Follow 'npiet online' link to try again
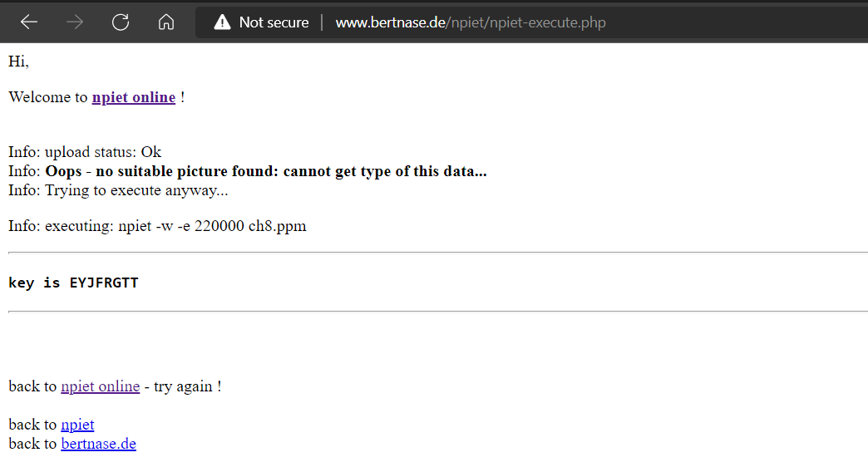Image resolution: width=868 pixels, height=467 pixels. pyautogui.click(x=101, y=386)
